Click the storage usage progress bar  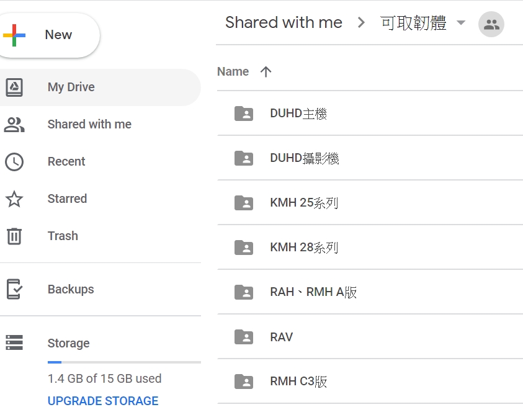click(124, 362)
